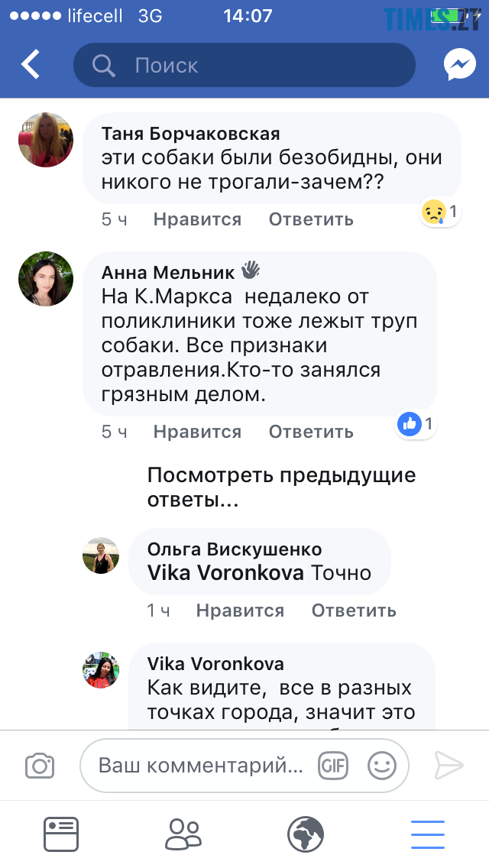This screenshot has width=489, height=868.
Task: Open the GIF picker in the comment box
Action: pyautogui.click(x=333, y=765)
